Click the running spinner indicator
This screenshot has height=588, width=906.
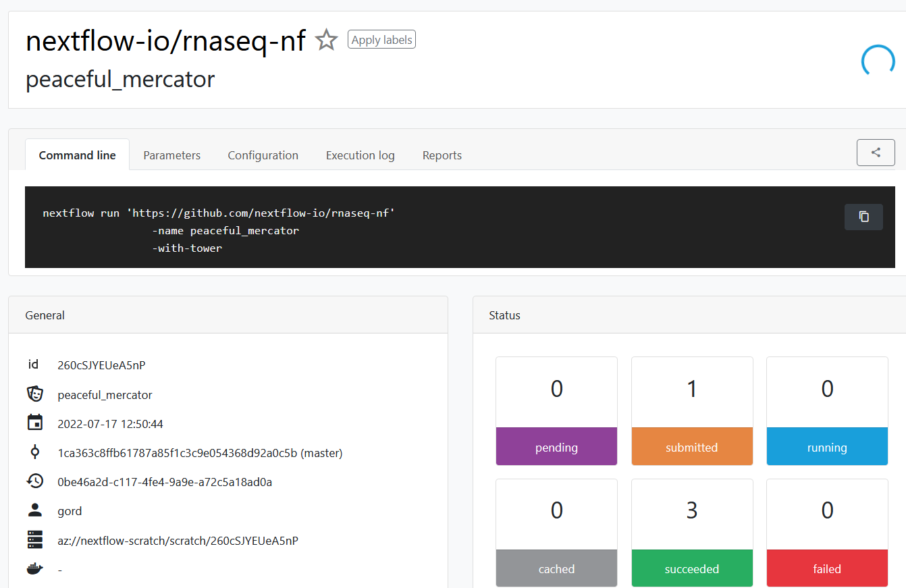[878, 61]
